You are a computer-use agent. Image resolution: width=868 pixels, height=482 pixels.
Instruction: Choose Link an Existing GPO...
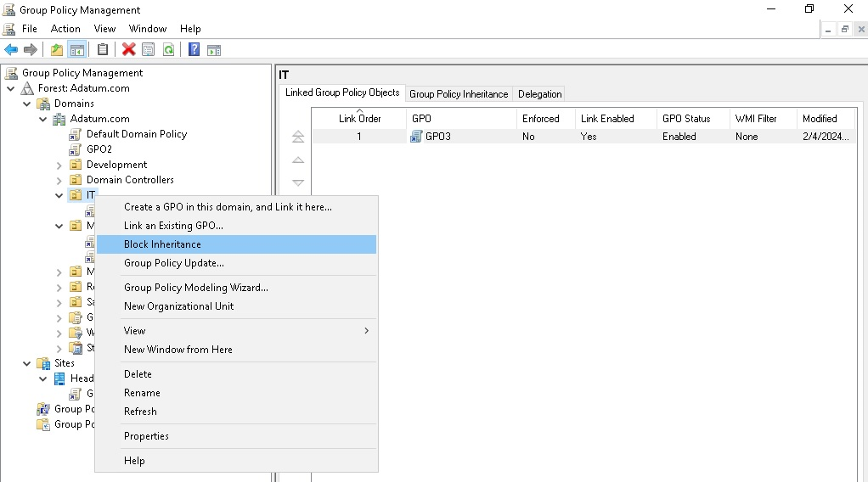coord(236,225)
